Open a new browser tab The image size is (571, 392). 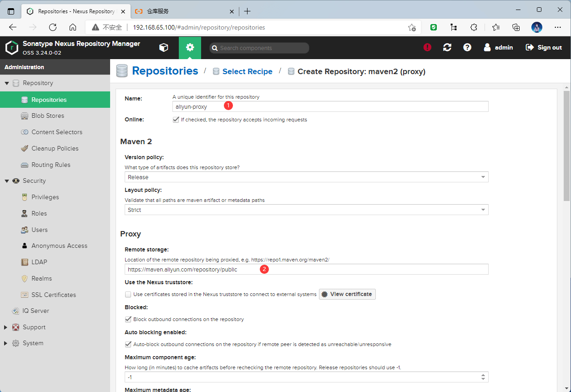247,11
